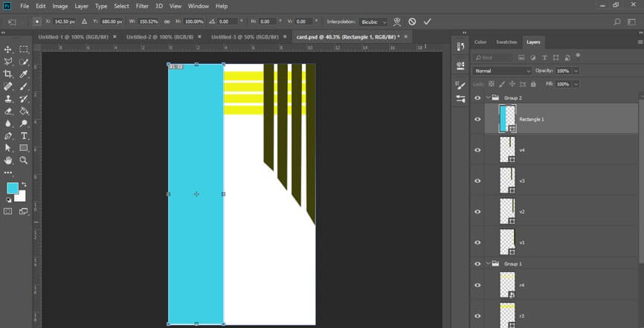Select the Zoom tool in toolbar
The width and height of the screenshot is (644, 328).
pos(24,160)
